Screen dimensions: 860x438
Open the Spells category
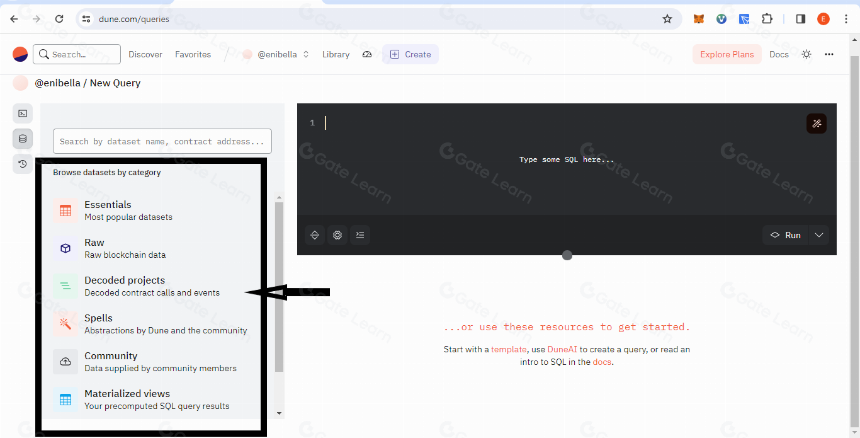pyautogui.click(x=156, y=324)
